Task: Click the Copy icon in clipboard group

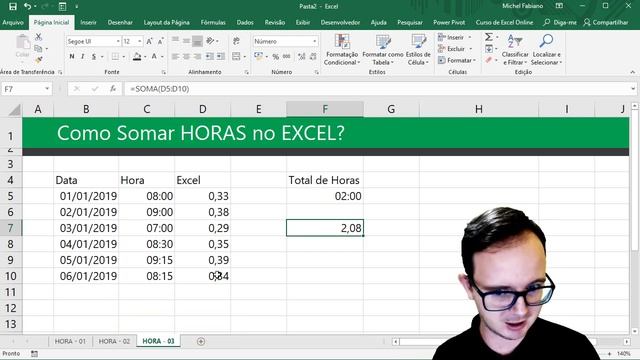Action: click(x=38, y=49)
